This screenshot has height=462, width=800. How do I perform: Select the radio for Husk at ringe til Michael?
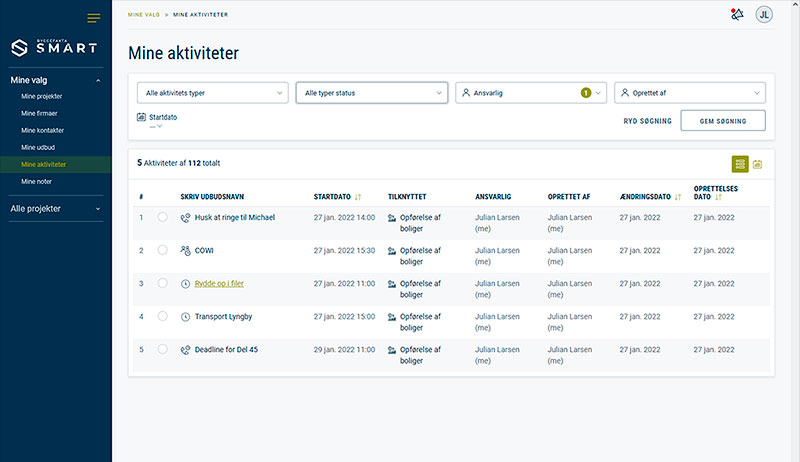click(163, 217)
